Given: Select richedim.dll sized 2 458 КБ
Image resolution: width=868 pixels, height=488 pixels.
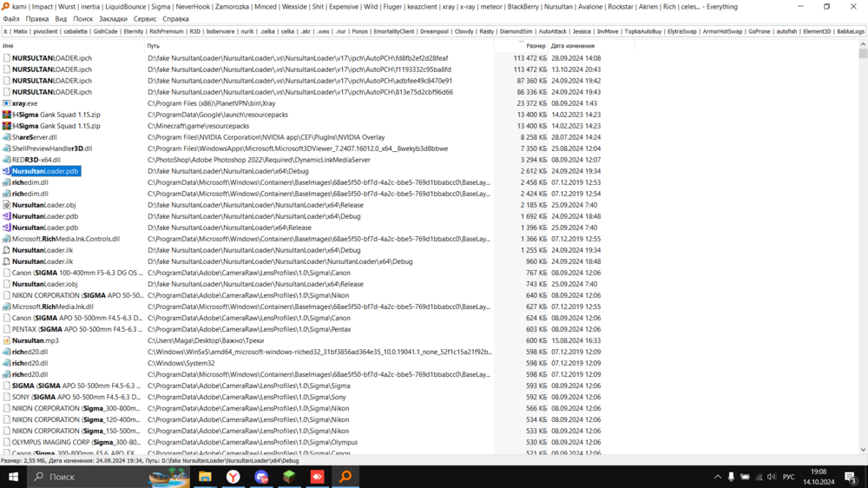Looking at the screenshot, I should click(30, 182).
